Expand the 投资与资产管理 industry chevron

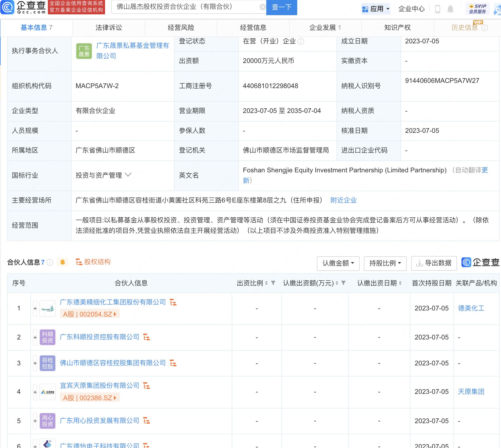pyautogui.click(x=128, y=175)
